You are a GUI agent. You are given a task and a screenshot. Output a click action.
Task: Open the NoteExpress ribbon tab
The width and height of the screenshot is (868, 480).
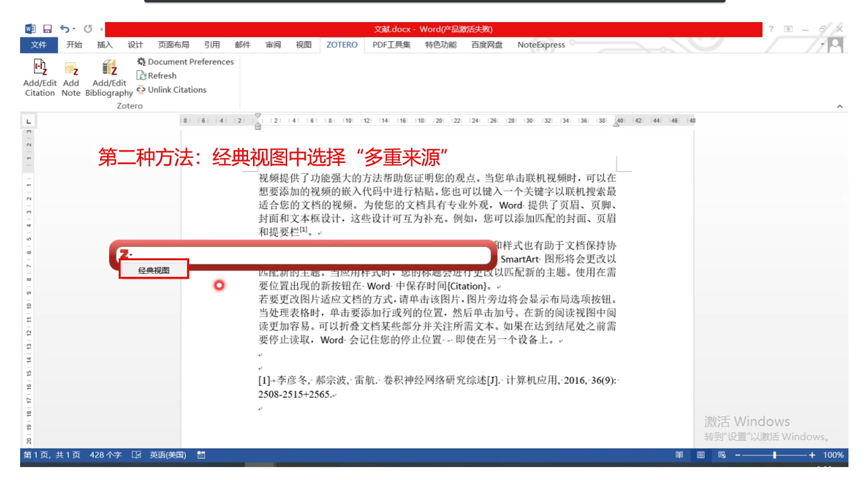coord(541,45)
